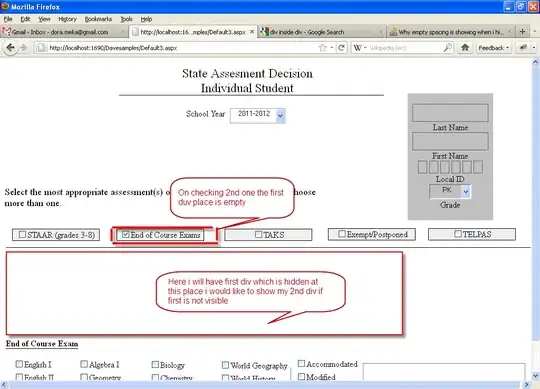Click the Reload page icon
Screen dimensions: 540x389
click(341, 48)
